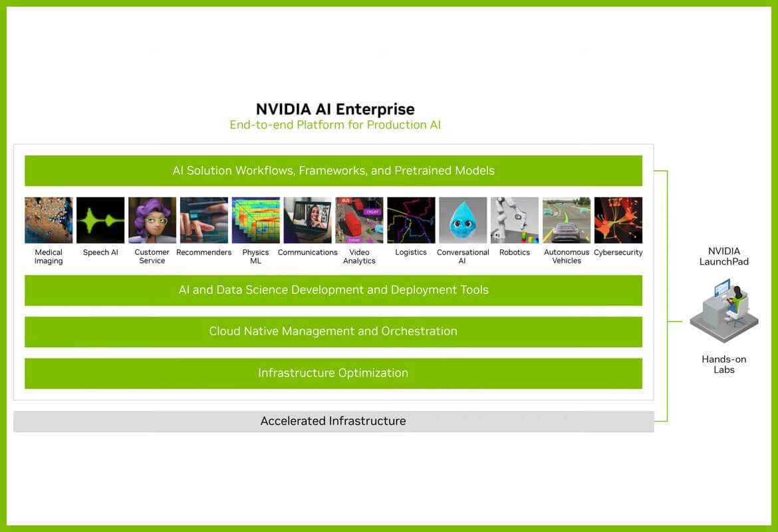778x532 pixels.
Task: Click the Recommenders label
Action: [204, 252]
